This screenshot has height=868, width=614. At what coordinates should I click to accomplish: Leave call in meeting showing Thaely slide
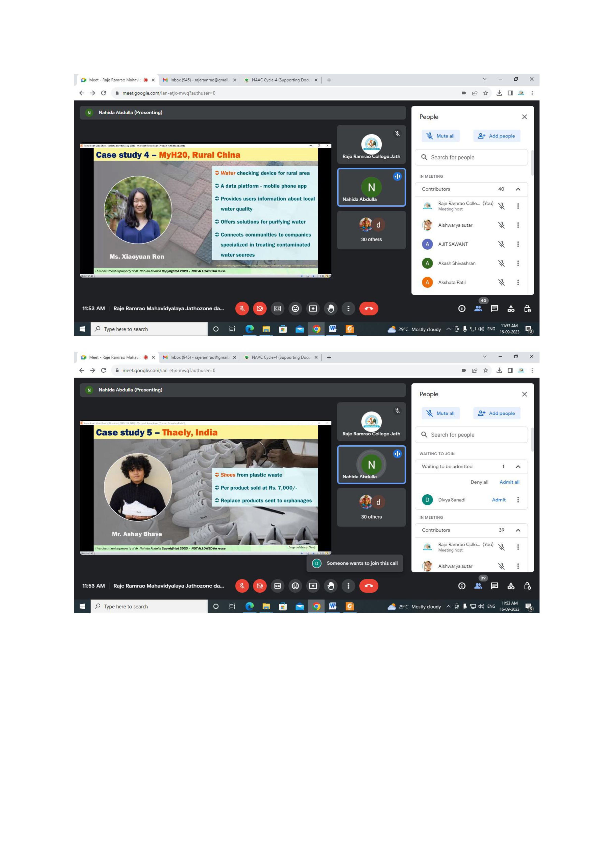pos(369,586)
